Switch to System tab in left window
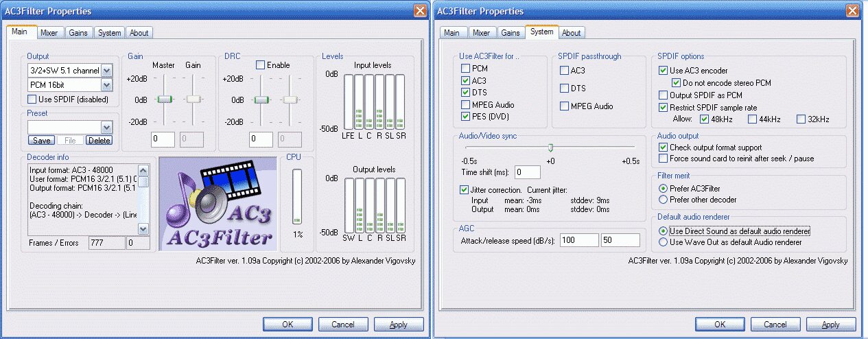The height and width of the screenshot is (339, 868). click(x=108, y=33)
